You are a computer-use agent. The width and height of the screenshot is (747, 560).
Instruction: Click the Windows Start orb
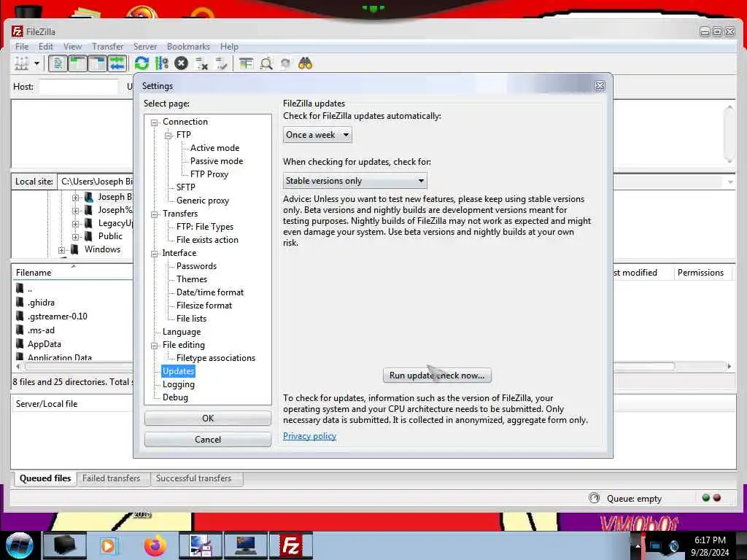coord(20,545)
